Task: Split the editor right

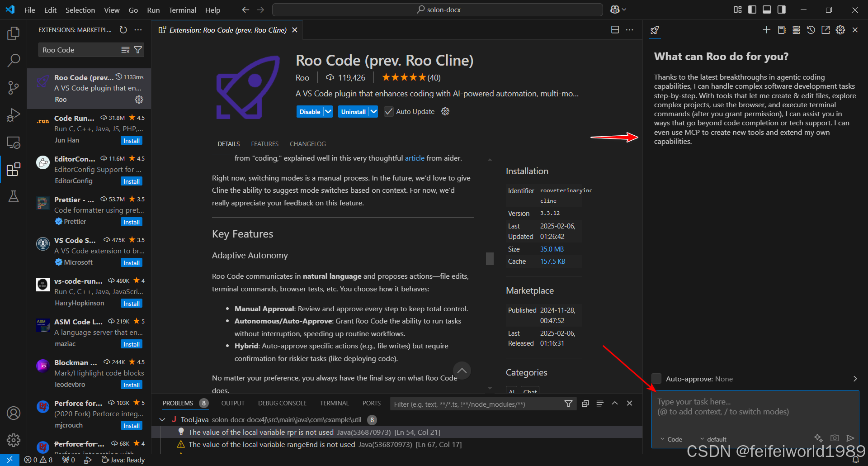Action: click(615, 30)
